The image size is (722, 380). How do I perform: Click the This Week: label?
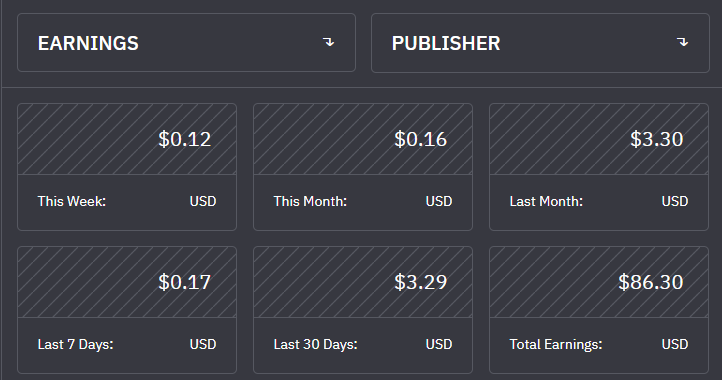click(x=72, y=201)
